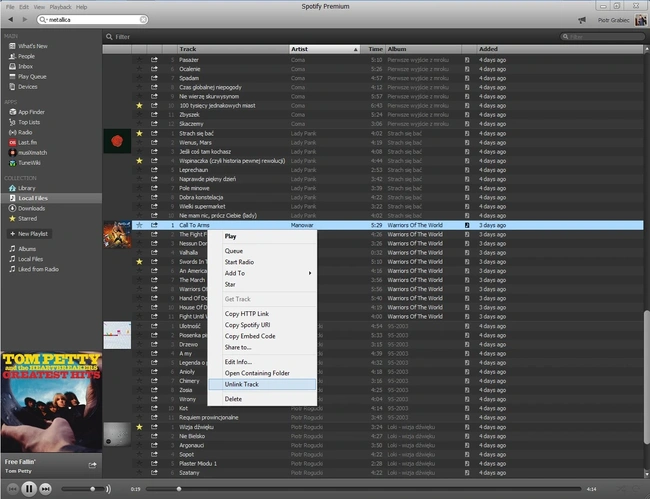Star the Pasażer track
Viewport: 650px width, 499px height.
(139, 60)
